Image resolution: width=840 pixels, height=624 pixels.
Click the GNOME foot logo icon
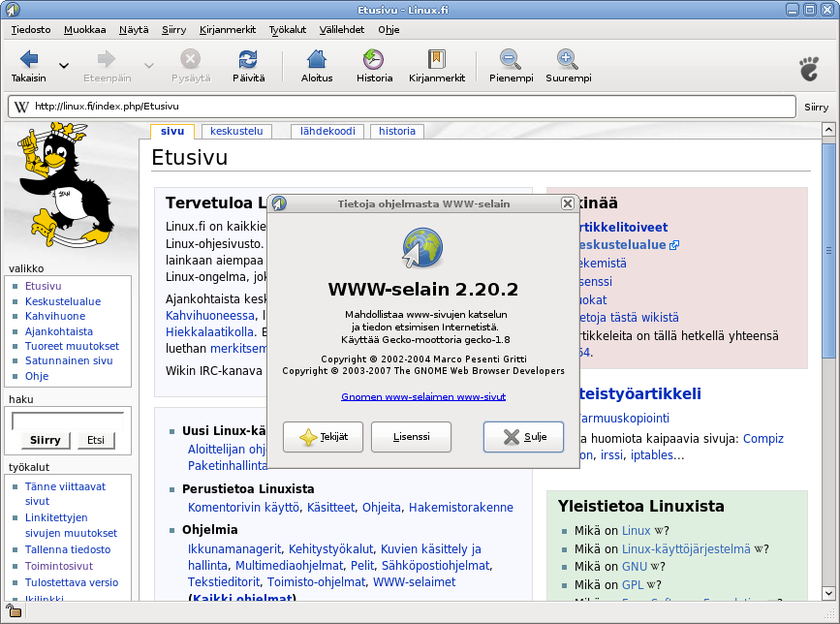(x=808, y=68)
